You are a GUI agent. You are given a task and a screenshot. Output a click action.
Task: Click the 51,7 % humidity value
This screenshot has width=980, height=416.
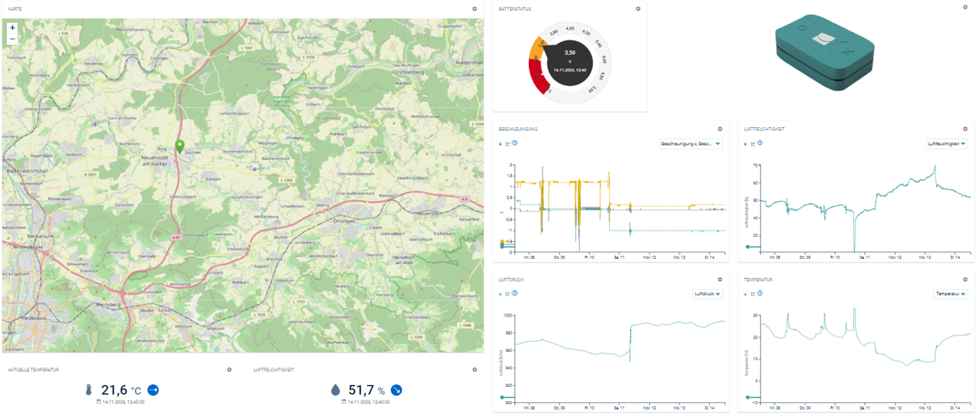click(x=365, y=390)
